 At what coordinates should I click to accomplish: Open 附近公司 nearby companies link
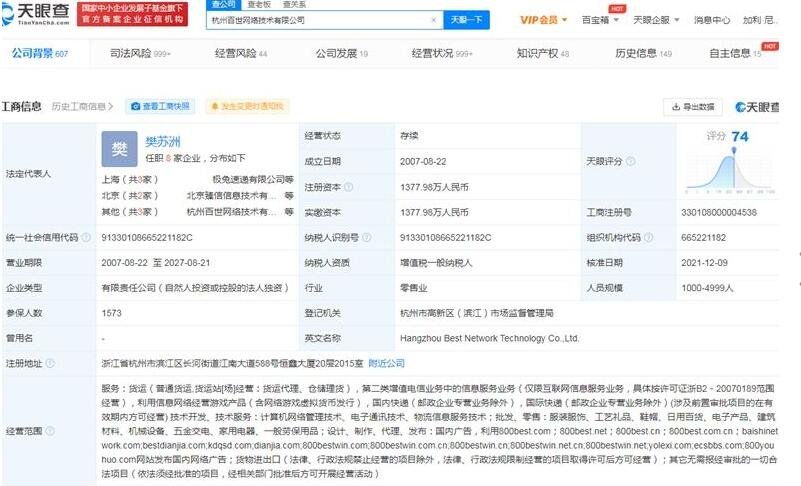point(387,363)
